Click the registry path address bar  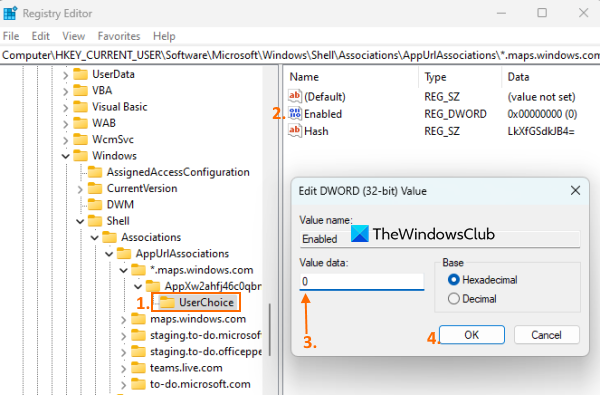click(300, 55)
